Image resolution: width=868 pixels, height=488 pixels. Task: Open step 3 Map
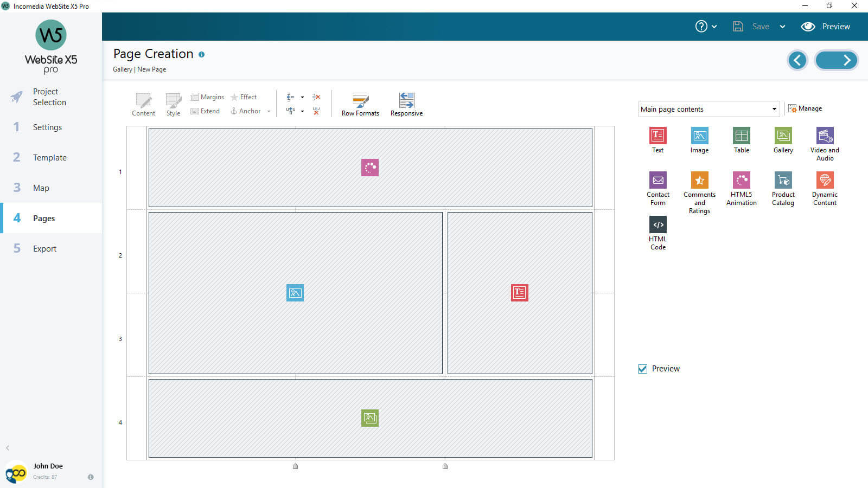point(51,188)
